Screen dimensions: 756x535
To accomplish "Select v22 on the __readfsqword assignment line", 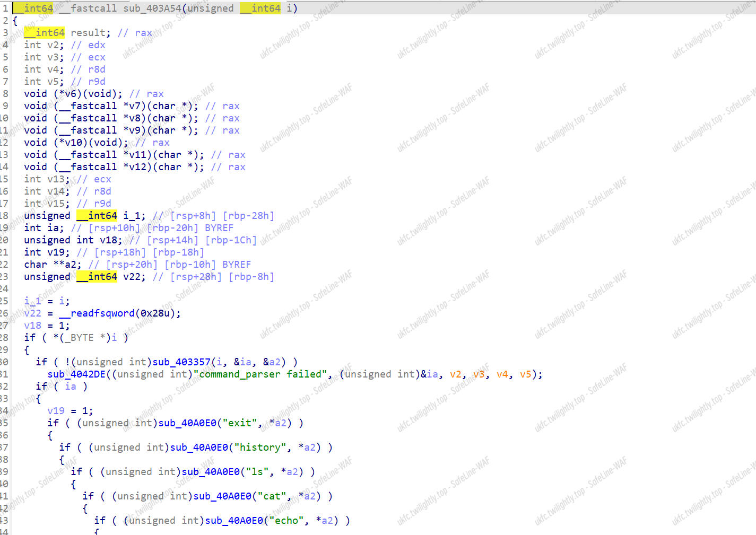I will click(x=32, y=313).
